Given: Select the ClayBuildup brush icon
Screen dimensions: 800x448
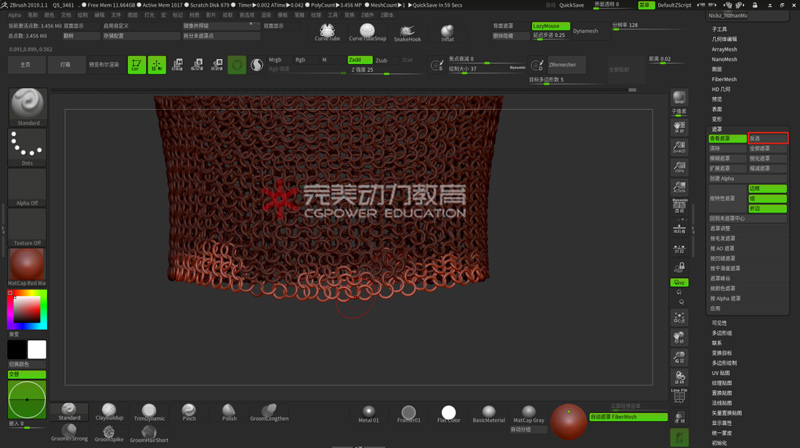Looking at the screenshot, I should [108, 411].
